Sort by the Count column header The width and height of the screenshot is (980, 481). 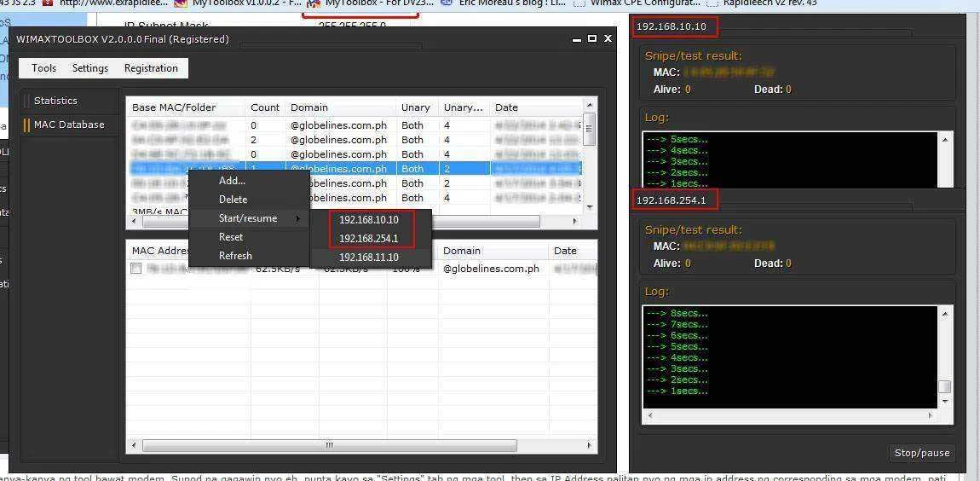click(265, 107)
